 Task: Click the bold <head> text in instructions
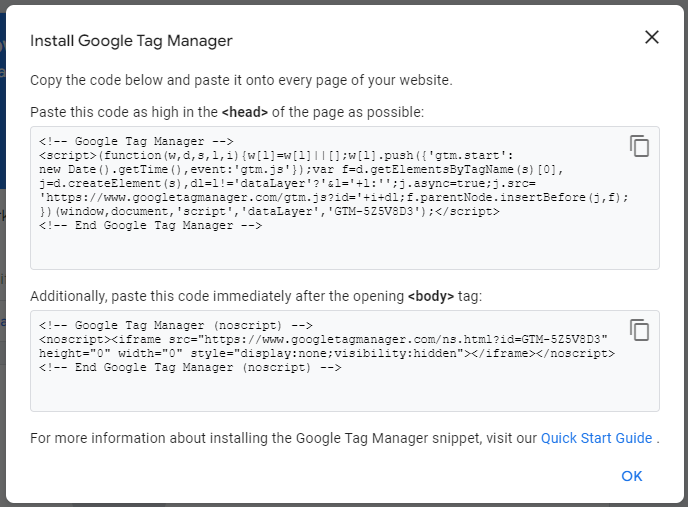pyautogui.click(x=244, y=112)
